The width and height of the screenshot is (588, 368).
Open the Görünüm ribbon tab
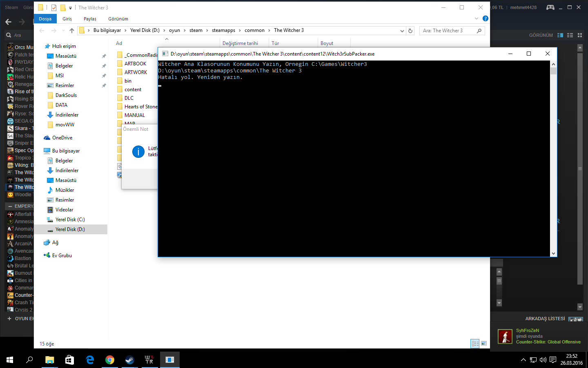point(118,19)
